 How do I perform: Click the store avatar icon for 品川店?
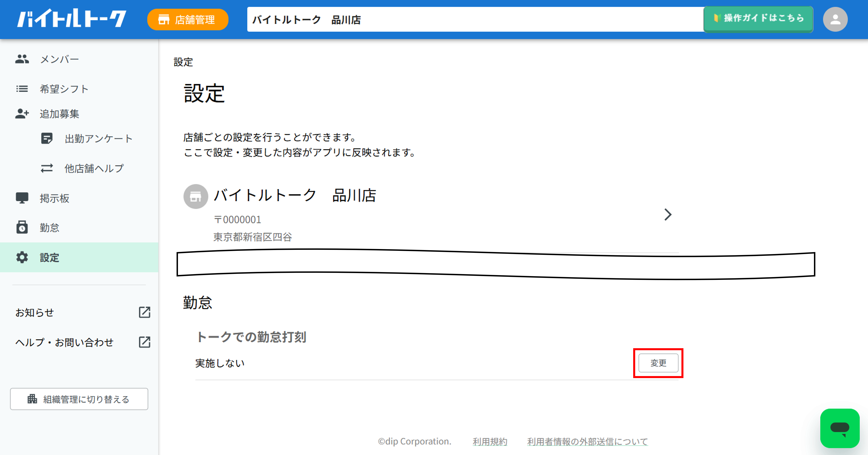[195, 196]
